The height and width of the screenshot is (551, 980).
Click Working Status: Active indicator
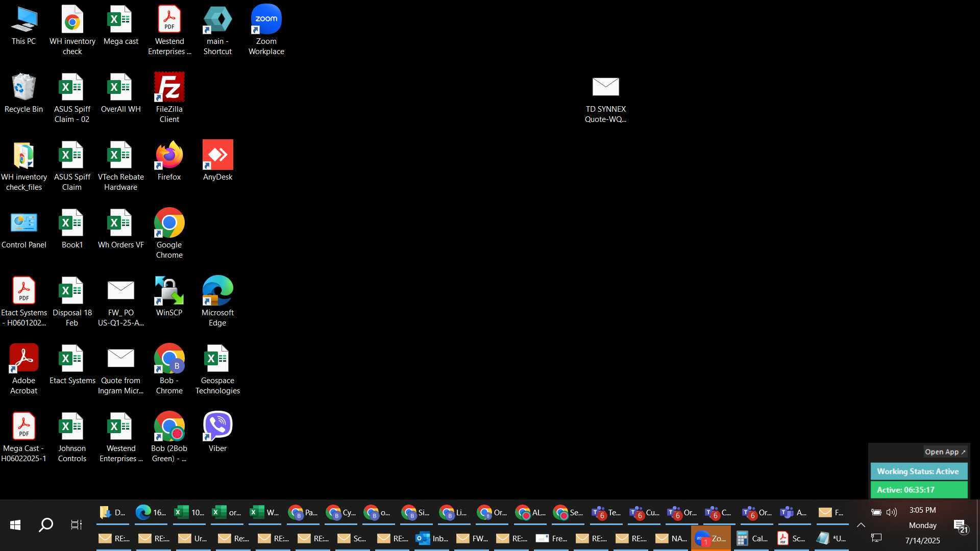pos(919,471)
